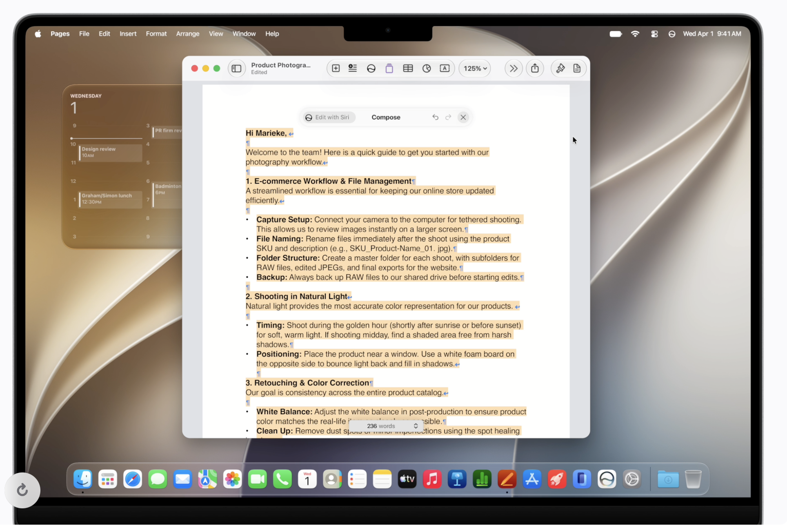Screen dimensions: 787x532
Task: Open Calendar from the Dock
Action: (307, 479)
